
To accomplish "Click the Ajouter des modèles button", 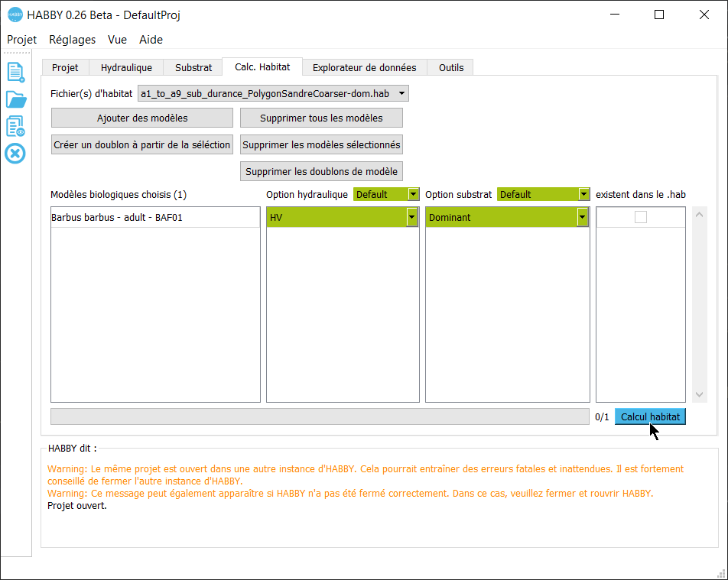I will pos(142,118).
